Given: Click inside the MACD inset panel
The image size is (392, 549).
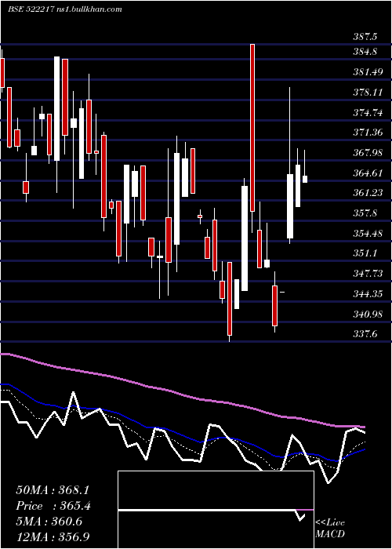Looking at the screenshot, I should tap(216, 510).
